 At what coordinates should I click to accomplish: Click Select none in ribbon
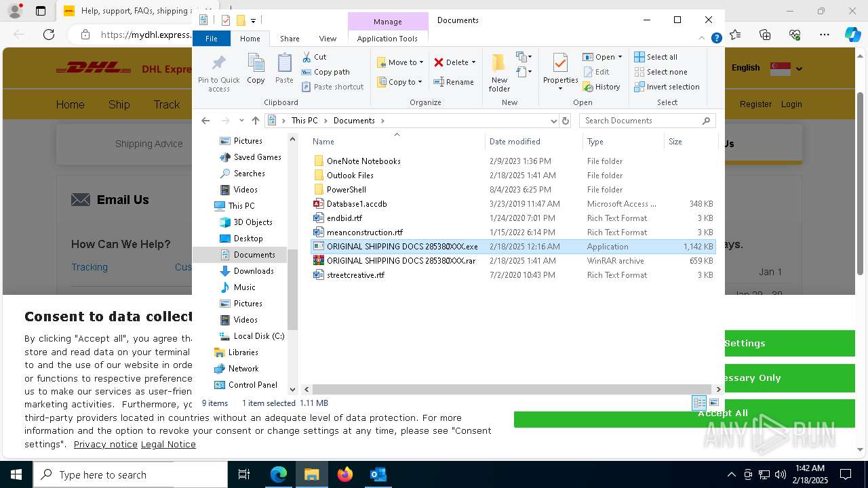[660, 72]
